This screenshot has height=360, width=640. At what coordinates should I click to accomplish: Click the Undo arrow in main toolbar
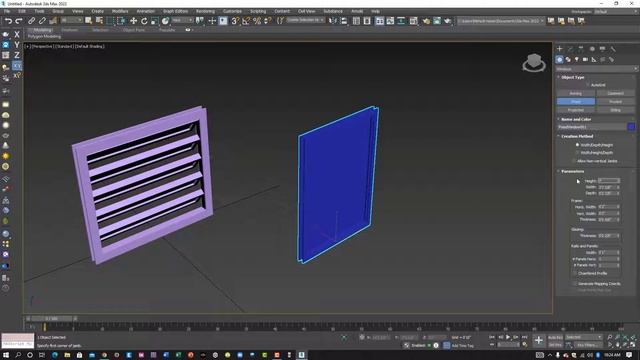tap(8, 21)
